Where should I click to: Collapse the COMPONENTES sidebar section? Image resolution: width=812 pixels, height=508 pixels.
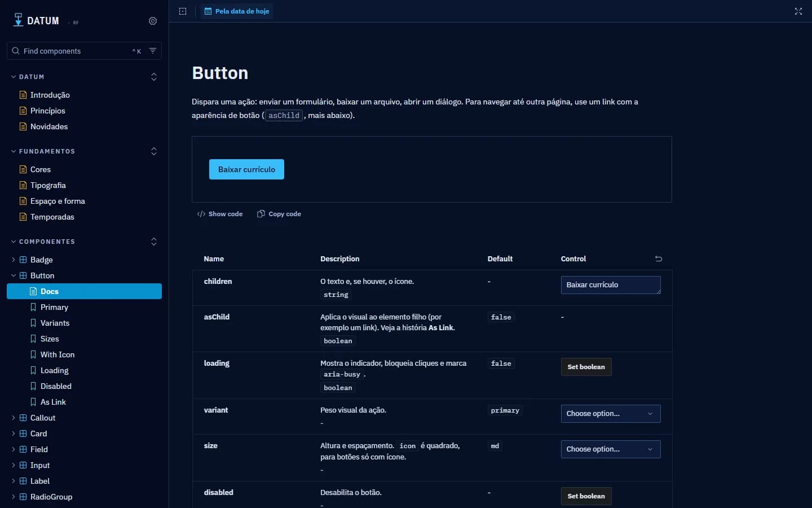point(43,242)
